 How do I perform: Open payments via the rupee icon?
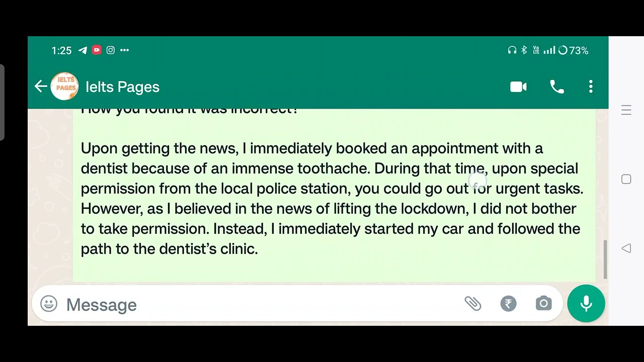tap(508, 304)
